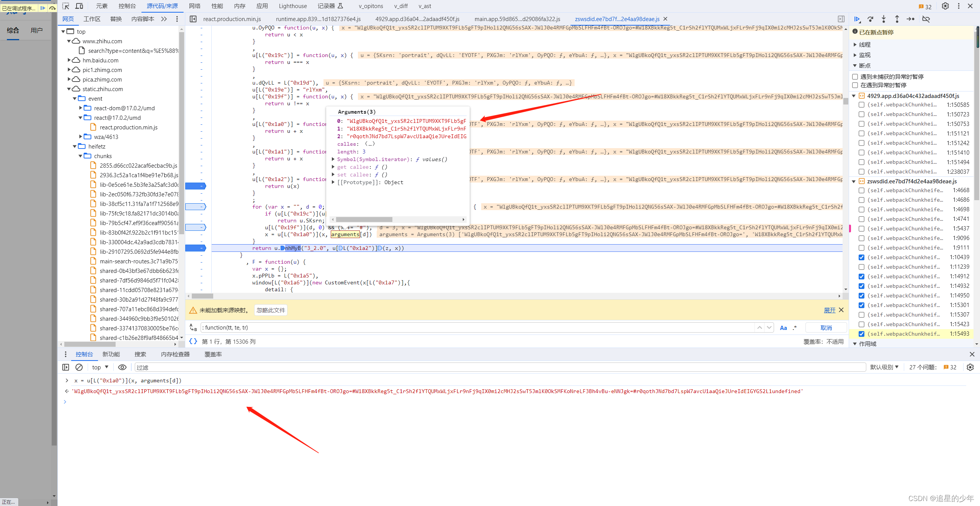Click the resume script execution icon
The width and height of the screenshot is (980, 506).
click(857, 19)
